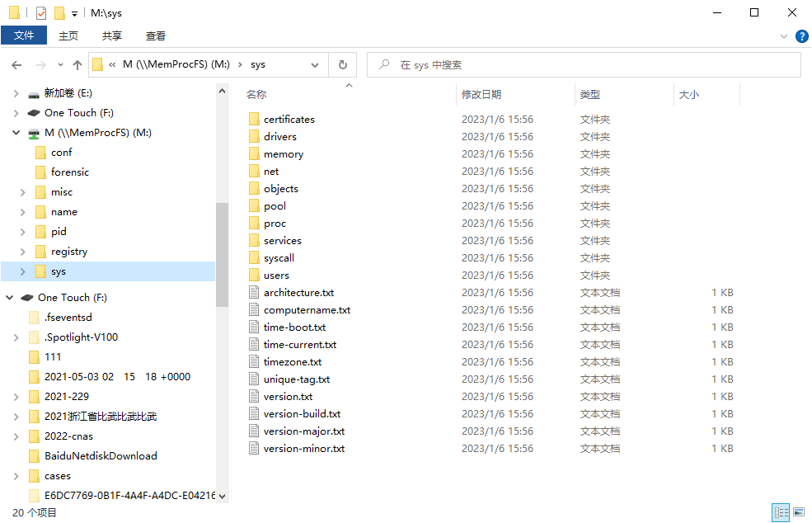Image resolution: width=812 pixels, height=523 pixels.
Task: Click the navigation pane vertical scrollbar
Action: (222, 254)
